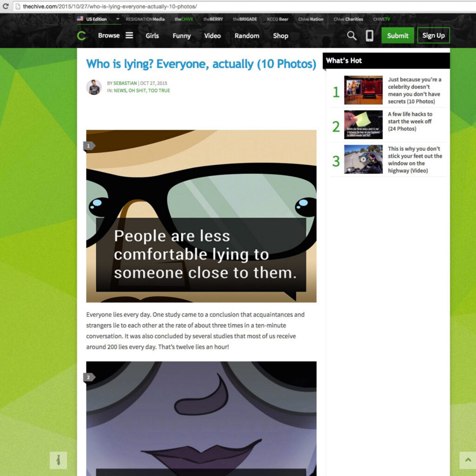The image size is (476, 476).
Task: Click the scroll-to-top arrow in the bottom corner
Action: 467,460
